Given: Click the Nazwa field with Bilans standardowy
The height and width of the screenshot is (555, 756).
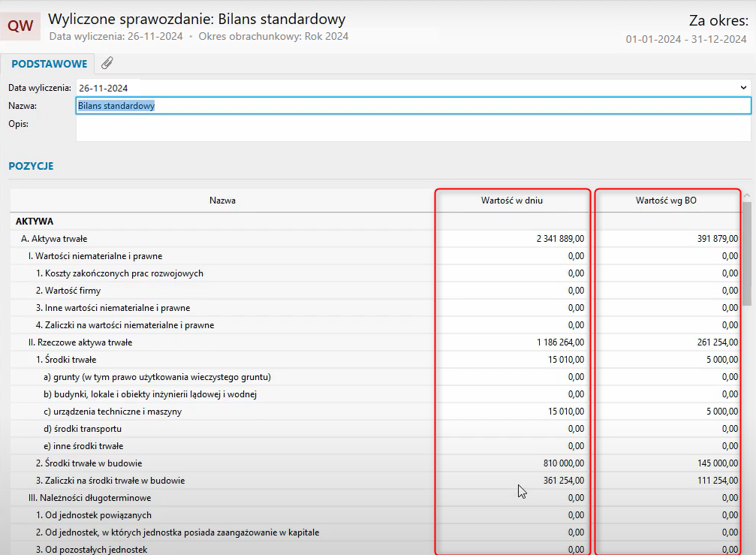Looking at the screenshot, I should pos(413,106).
